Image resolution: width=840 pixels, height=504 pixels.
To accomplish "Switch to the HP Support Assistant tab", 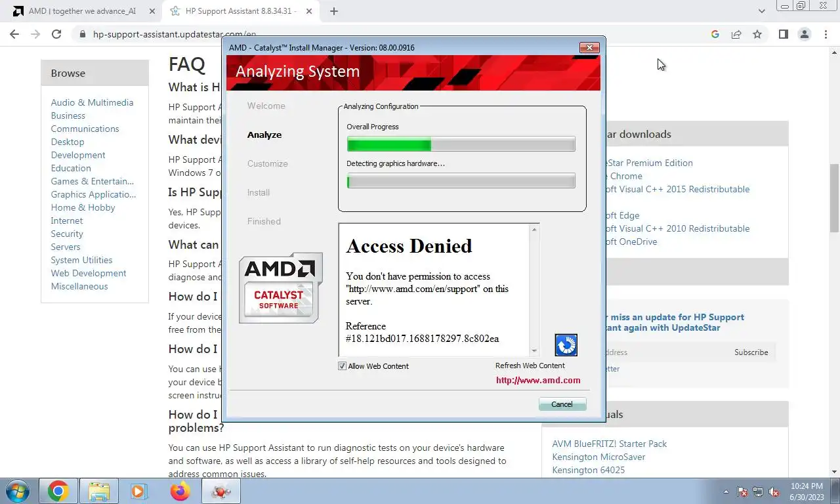I will (240, 11).
